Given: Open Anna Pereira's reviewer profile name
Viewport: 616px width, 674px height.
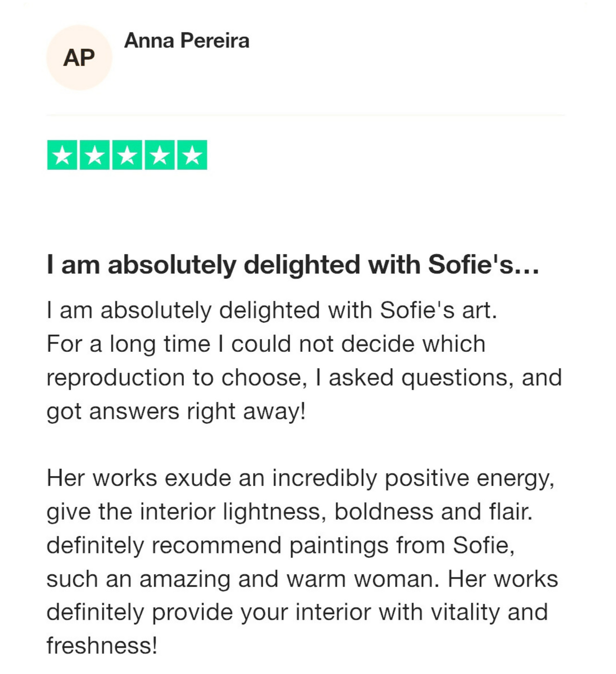Looking at the screenshot, I should [187, 41].
